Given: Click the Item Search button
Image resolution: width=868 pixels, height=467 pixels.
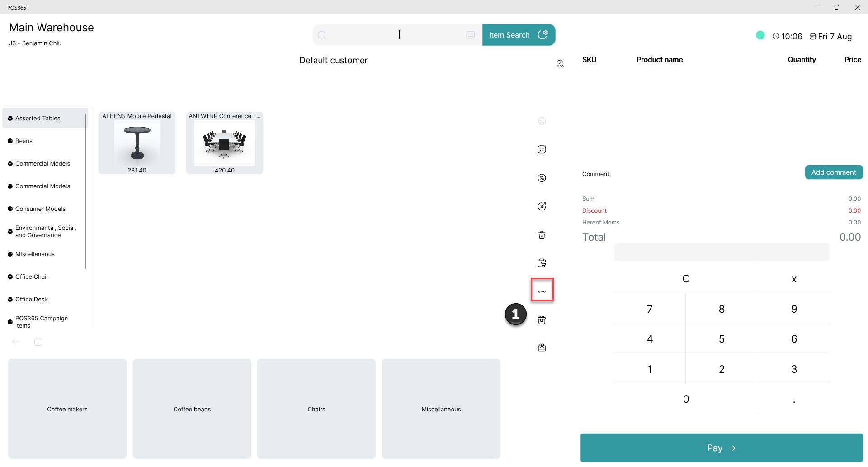Looking at the screenshot, I should click(519, 35).
